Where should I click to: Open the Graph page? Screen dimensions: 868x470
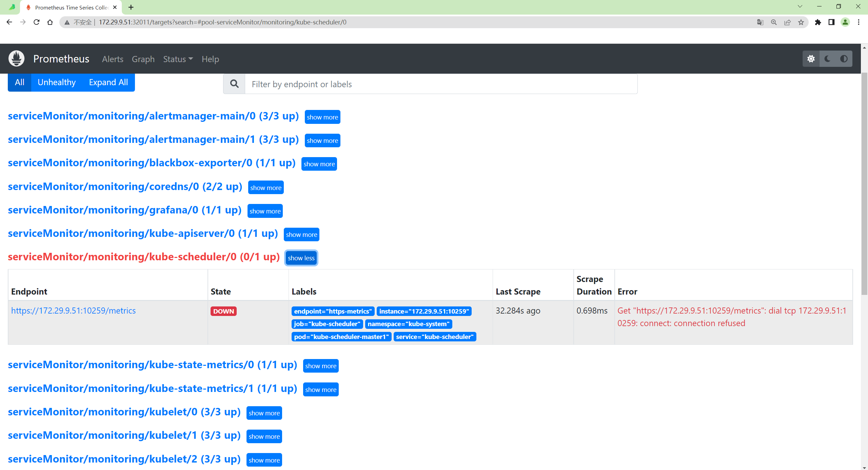tap(143, 59)
